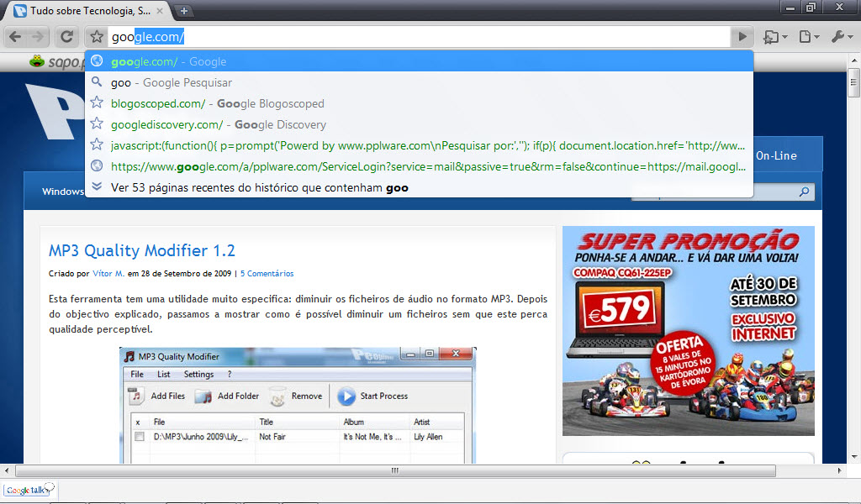Image resolution: width=861 pixels, height=504 pixels.
Task: Open Ver 53 páginas recentes do histórico
Action: (419, 187)
